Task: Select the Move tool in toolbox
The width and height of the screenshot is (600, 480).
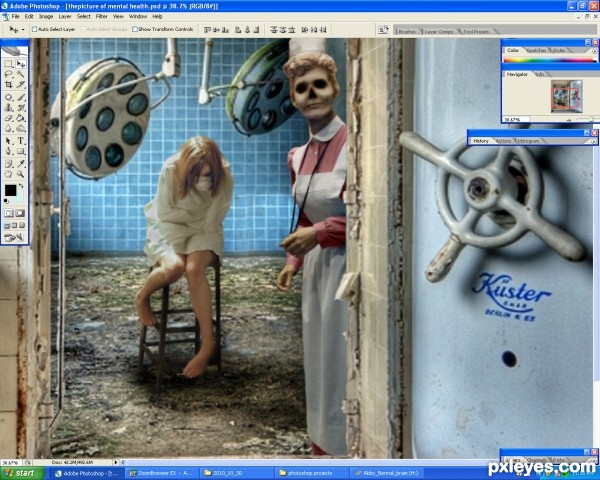Action: pos(21,64)
